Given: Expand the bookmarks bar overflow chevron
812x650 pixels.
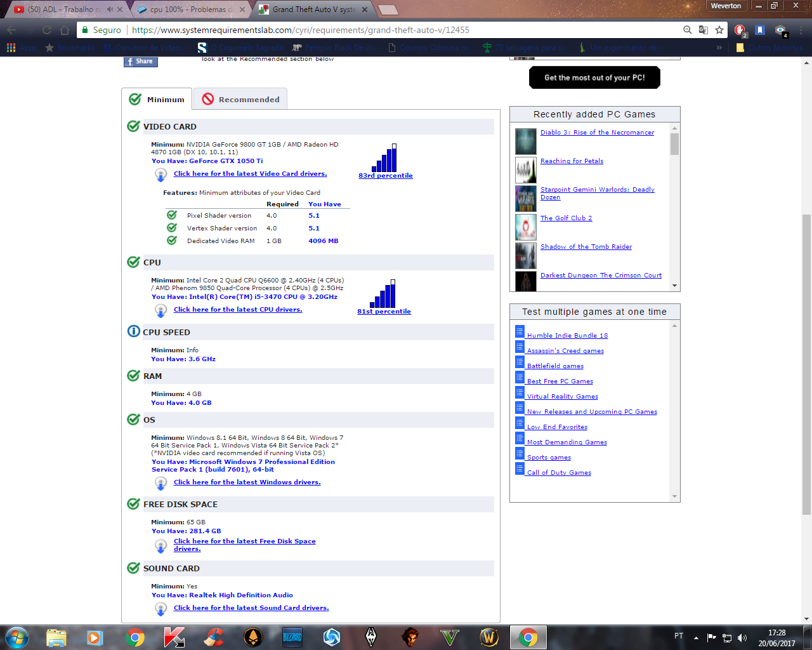Looking at the screenshot, I should pyautogui.click(x=719, y=48).
